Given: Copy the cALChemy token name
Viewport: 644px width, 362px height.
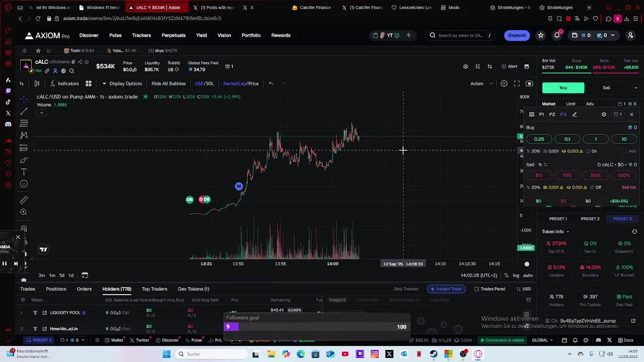Looking at the screenshot, I should tap(73, 62).
